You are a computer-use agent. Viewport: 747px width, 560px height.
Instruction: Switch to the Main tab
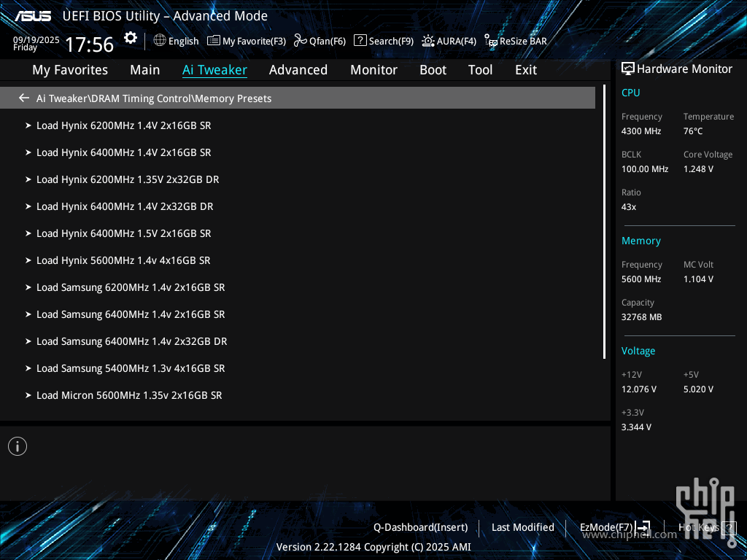145,70
